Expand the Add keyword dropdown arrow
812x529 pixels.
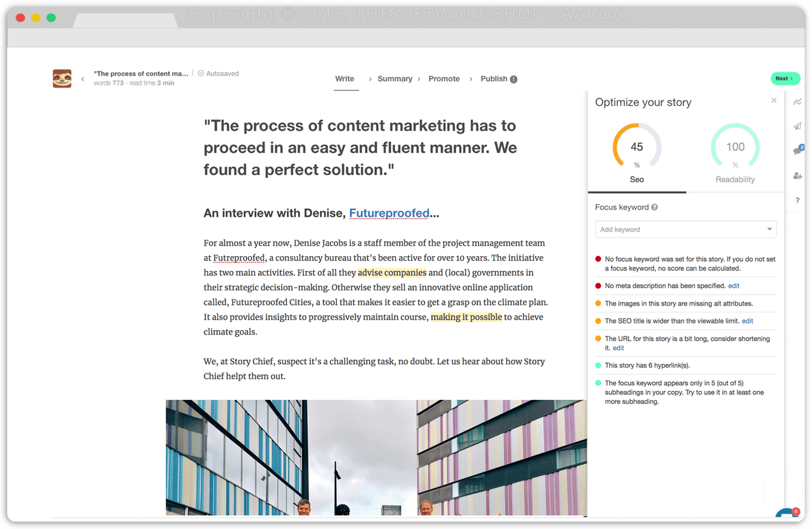coord(769,229)
